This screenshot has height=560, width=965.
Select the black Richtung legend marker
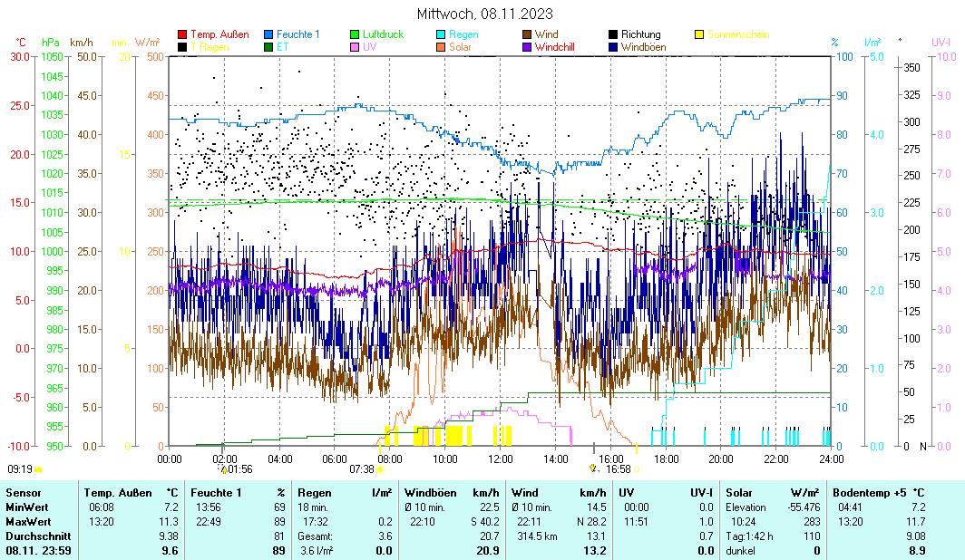[x=614, y=34]
